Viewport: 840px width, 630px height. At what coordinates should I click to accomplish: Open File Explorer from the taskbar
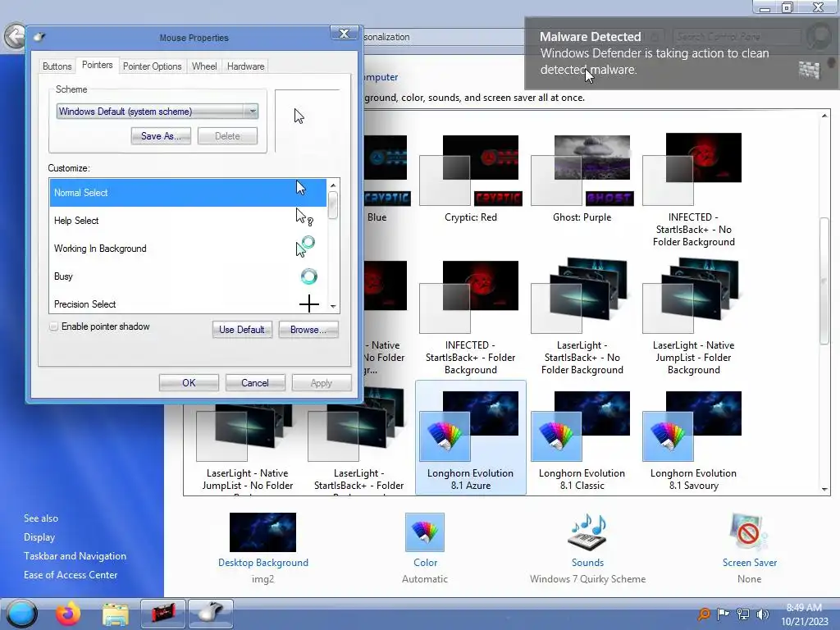pyautogui.click(x=115, y=614)
